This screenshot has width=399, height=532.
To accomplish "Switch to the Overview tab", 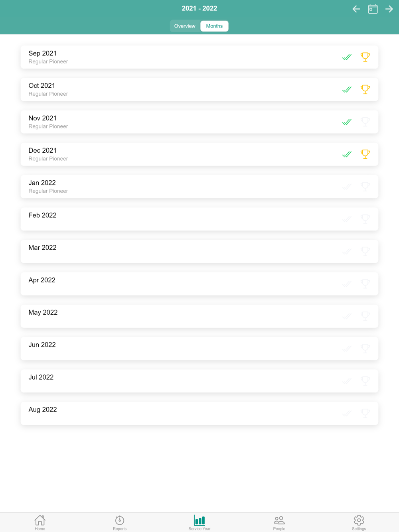I will tap(185, 26).
